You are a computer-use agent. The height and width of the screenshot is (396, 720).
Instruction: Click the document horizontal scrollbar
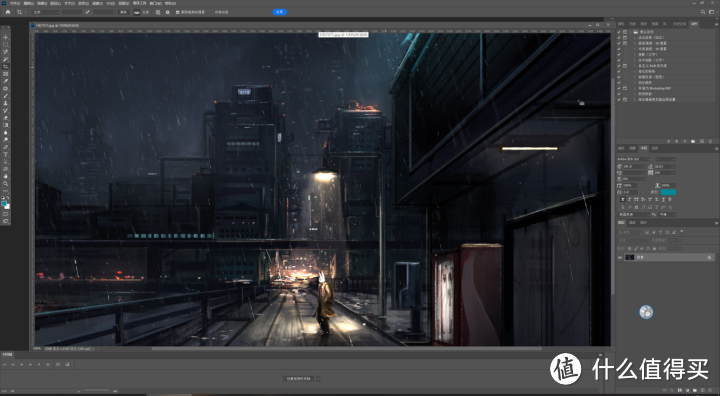[x=347, y=349]
